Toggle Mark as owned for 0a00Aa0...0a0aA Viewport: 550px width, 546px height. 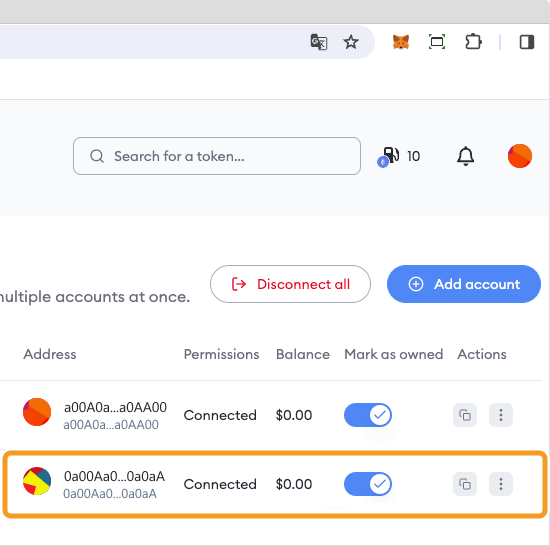(368, 484)
